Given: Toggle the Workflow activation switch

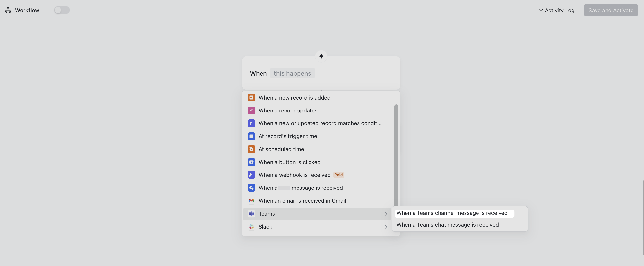Looking at the screenshot, I should [62, 10].
